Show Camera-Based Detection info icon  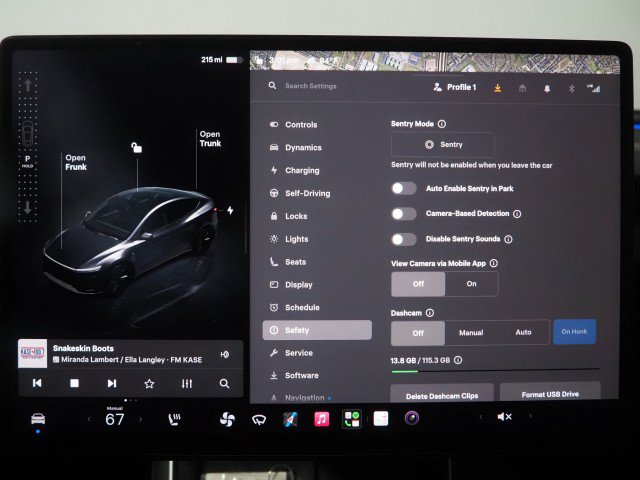[517, 214]
